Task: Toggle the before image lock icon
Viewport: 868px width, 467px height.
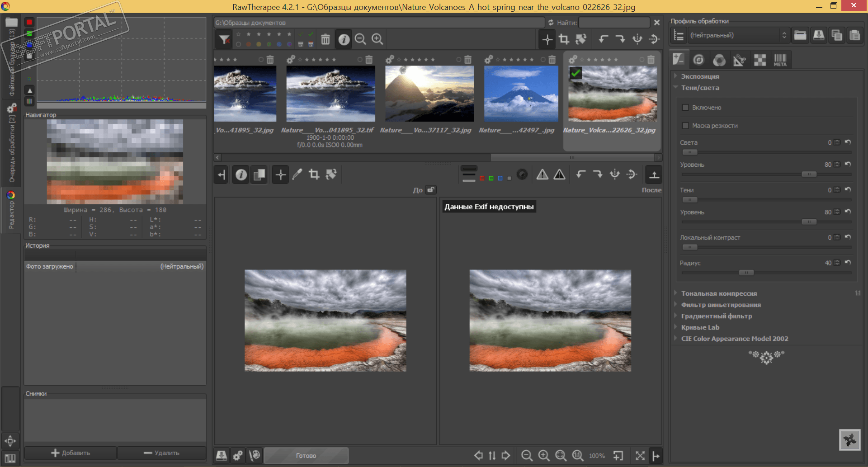Action: pos(431,190)
